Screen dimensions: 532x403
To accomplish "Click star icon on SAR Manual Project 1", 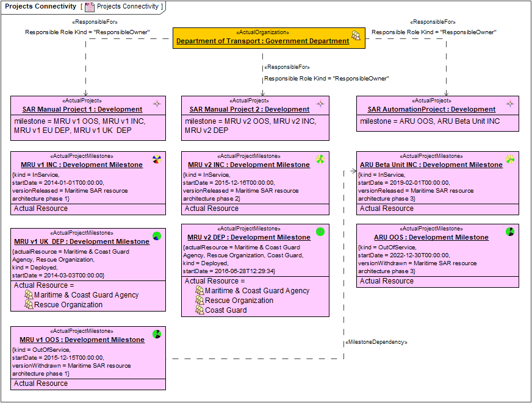I will (x=157, y=104).
